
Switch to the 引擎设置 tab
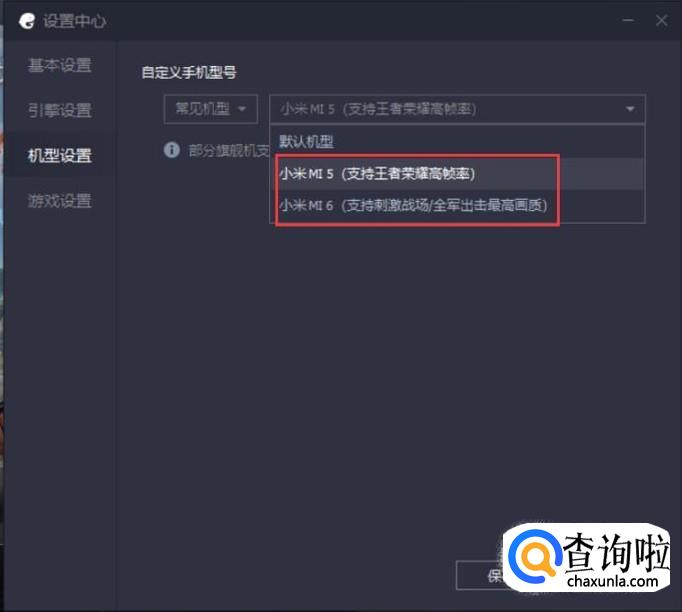click(60, 110)
